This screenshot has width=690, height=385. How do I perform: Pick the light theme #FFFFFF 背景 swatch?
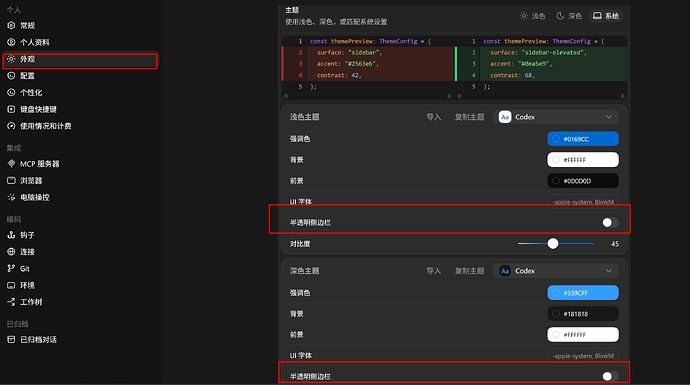coord(583,160)
